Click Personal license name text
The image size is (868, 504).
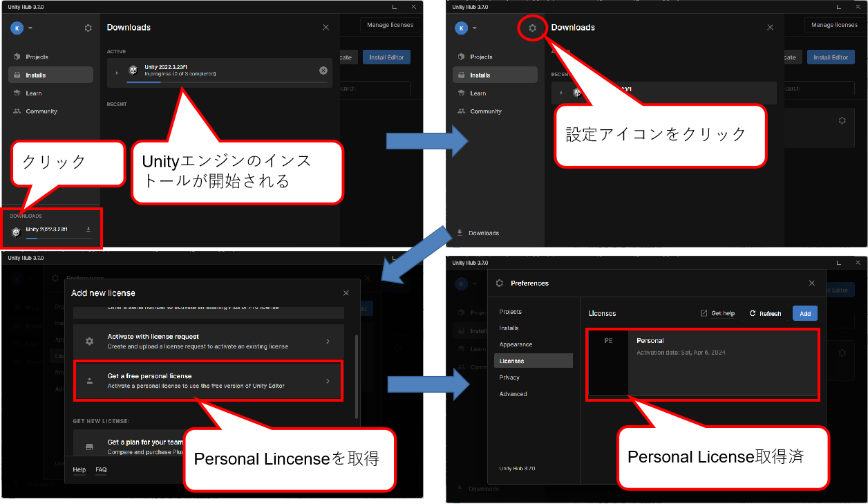[650, 341]
